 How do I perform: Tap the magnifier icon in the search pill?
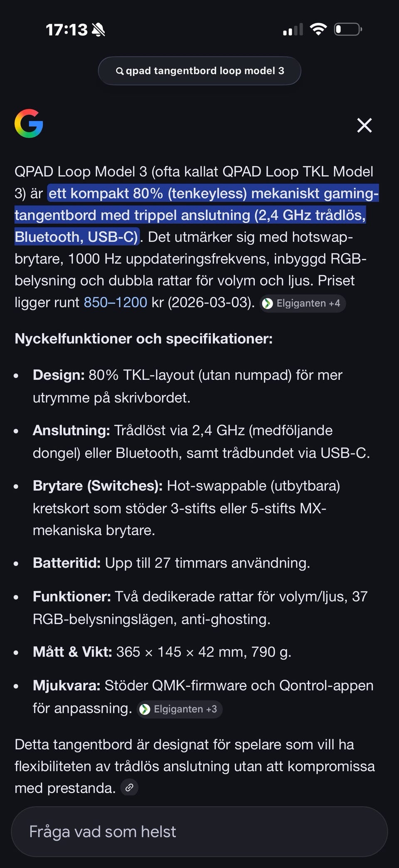[120, 71]
